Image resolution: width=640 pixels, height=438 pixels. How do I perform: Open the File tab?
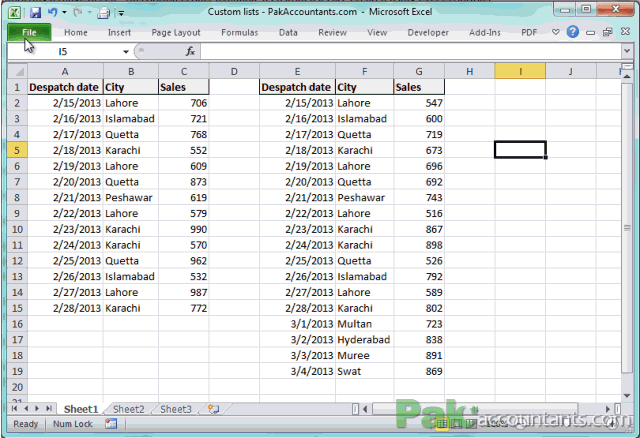29,32
